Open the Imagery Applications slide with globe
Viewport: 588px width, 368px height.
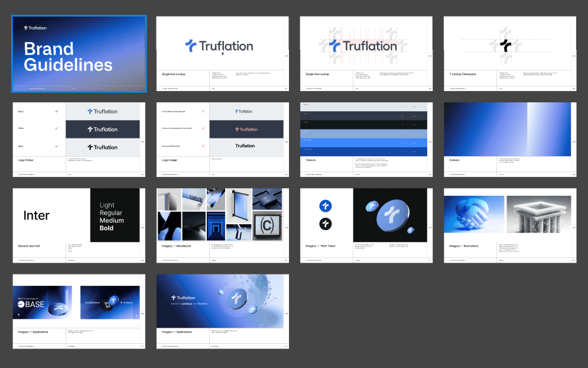[x=222, y=311]
